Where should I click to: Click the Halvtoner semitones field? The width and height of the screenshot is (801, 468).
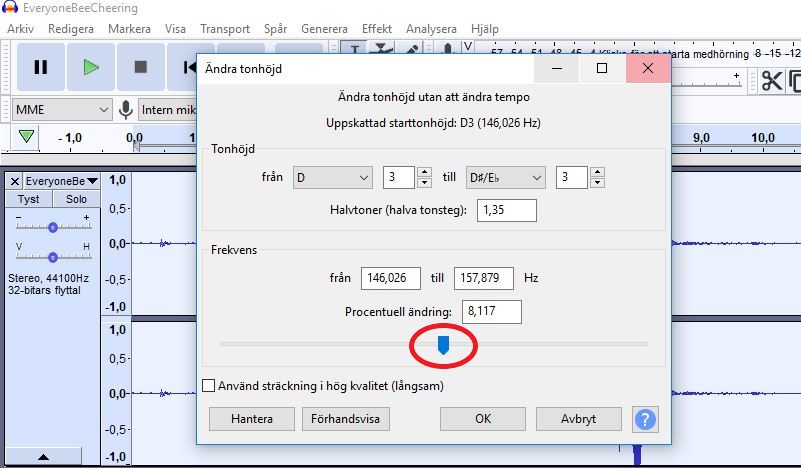pos(507,210)
